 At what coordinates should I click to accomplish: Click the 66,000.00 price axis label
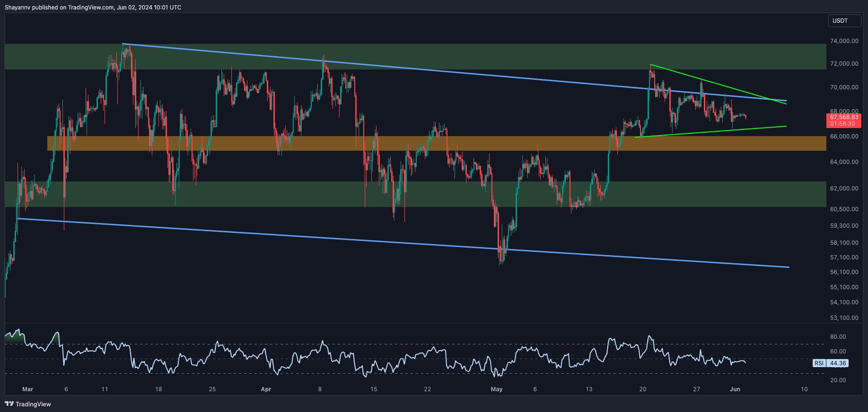tap(845, 137)
